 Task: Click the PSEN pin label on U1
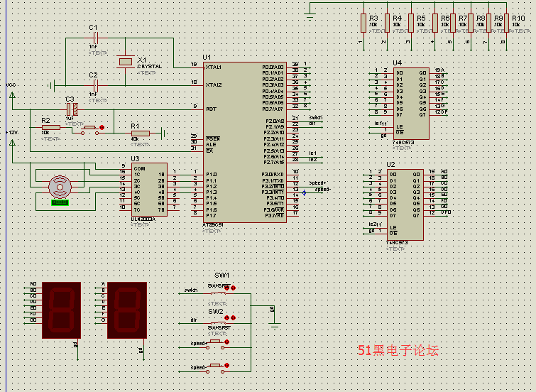point(212,139)
